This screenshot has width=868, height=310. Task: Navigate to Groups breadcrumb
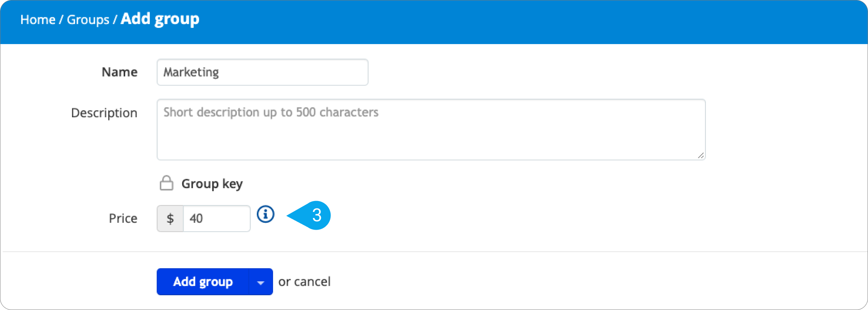click(88, 20)
